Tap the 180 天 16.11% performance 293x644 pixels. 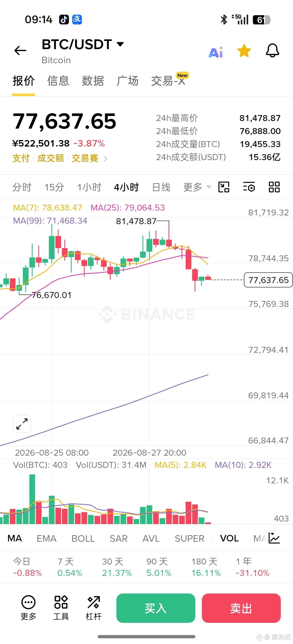206,567
